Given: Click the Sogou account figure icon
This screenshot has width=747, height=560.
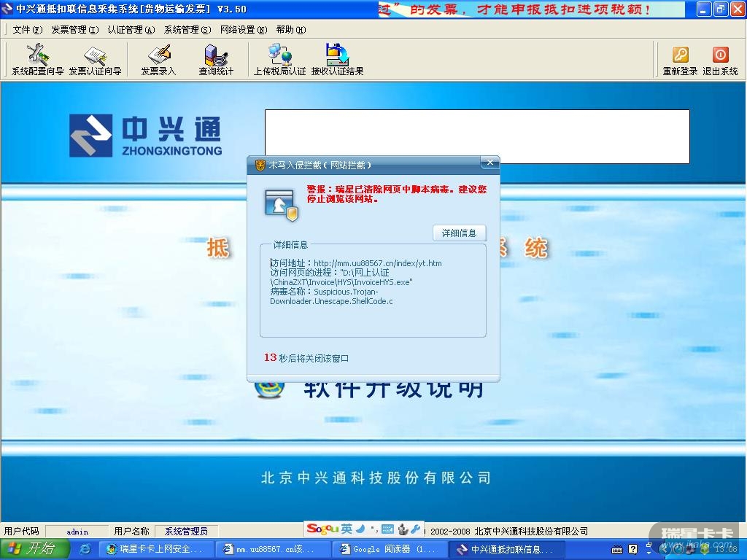Looking at the screenshot, I should (403, 529).
